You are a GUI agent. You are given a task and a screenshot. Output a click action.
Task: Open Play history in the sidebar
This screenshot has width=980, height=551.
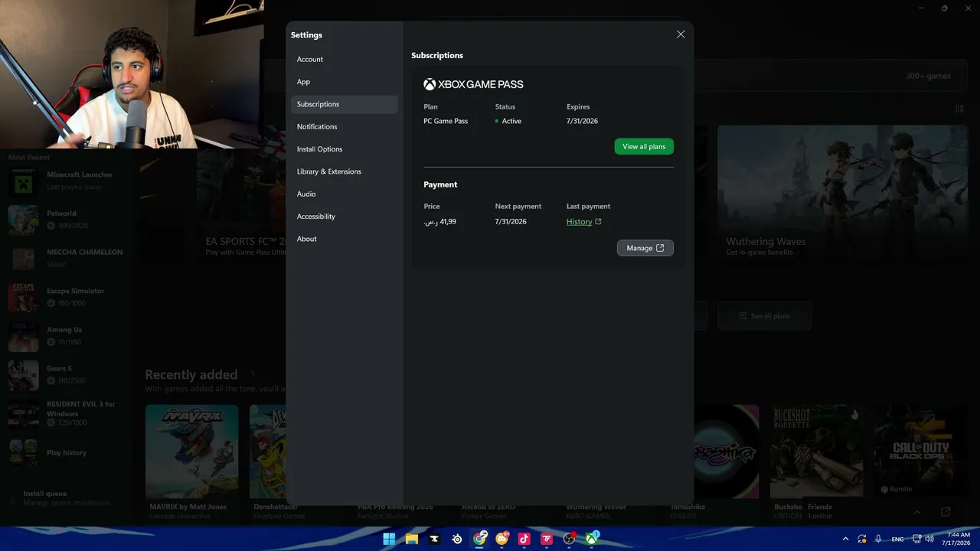tap(65, 452)
